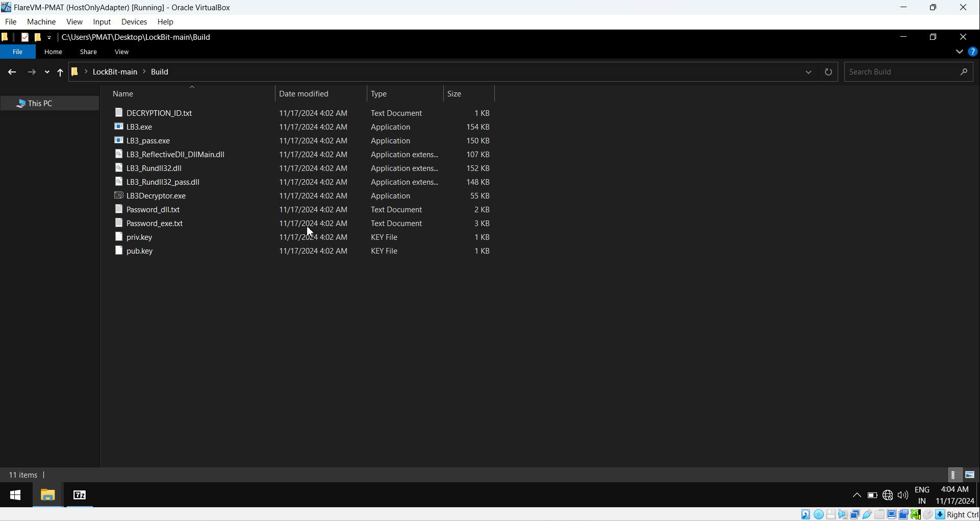Image resolution: width=980 pixels, height=521 pixels.
Task: Select LB3_ReflectiveDll_DllMain.dll file
Action: coord(175,154)
